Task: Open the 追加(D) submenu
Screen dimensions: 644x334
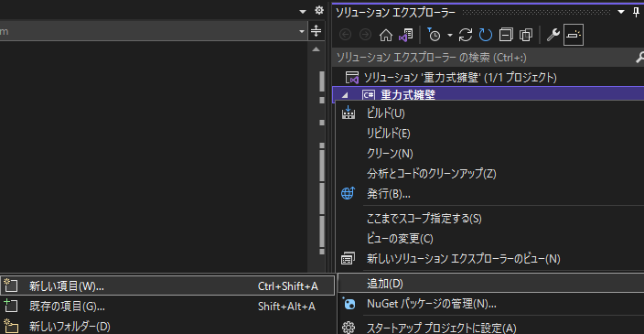Action: [x=490, y=284]
